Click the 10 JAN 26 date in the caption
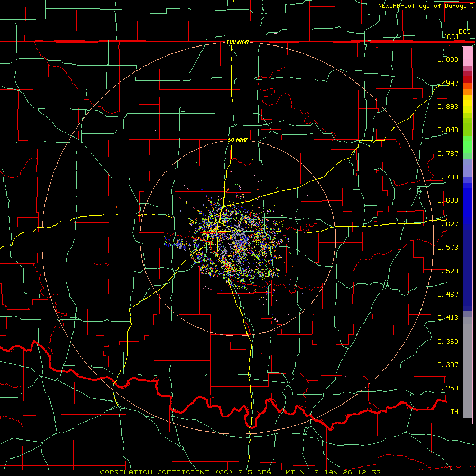 [332, 472]
